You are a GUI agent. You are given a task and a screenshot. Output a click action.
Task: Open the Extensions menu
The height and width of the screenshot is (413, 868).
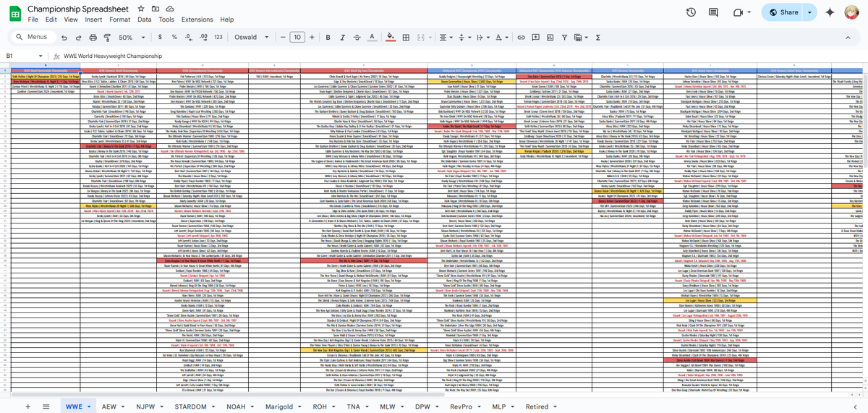(x=197, y=20)
